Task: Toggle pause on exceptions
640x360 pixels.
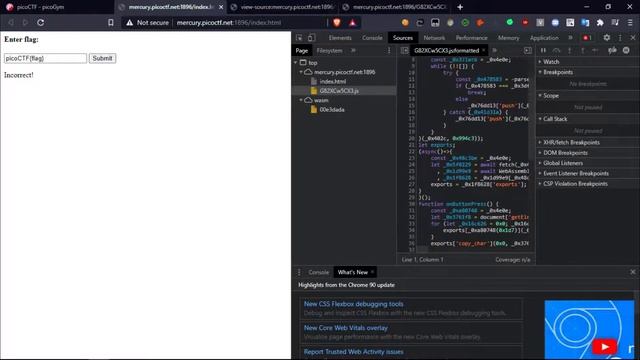Action: point(626,50)
